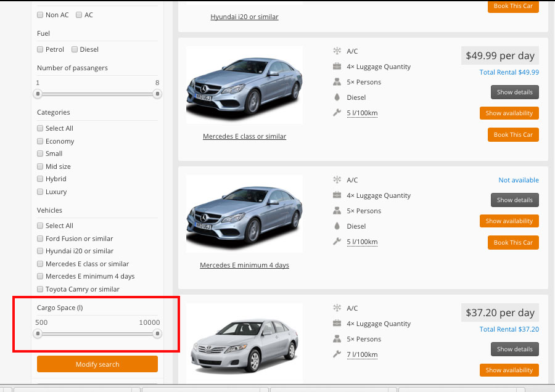
Task: Click the $37.20 per day price
Action: pyautogui.click(x=499, y=312)
